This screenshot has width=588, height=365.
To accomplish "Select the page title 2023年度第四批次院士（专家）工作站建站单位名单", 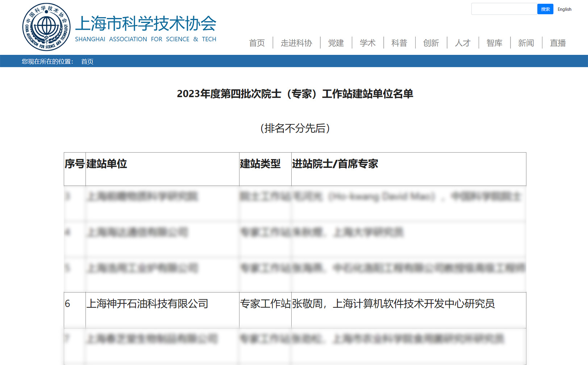I will [296, 94].
